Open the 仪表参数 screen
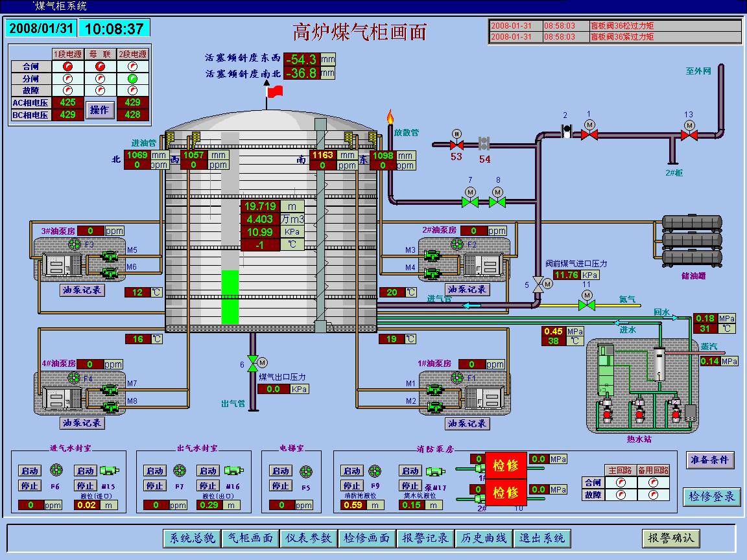This screenshot has height=560, width=747. point(309,538)
